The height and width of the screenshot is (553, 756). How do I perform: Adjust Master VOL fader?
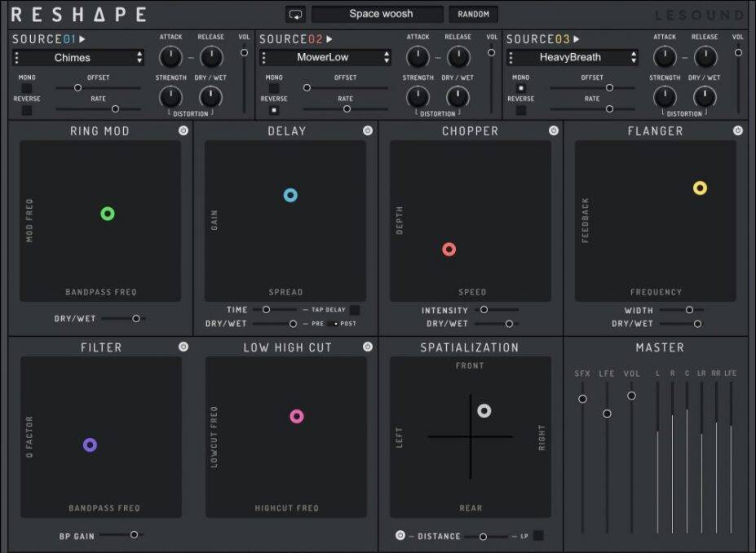coord(631,457)
